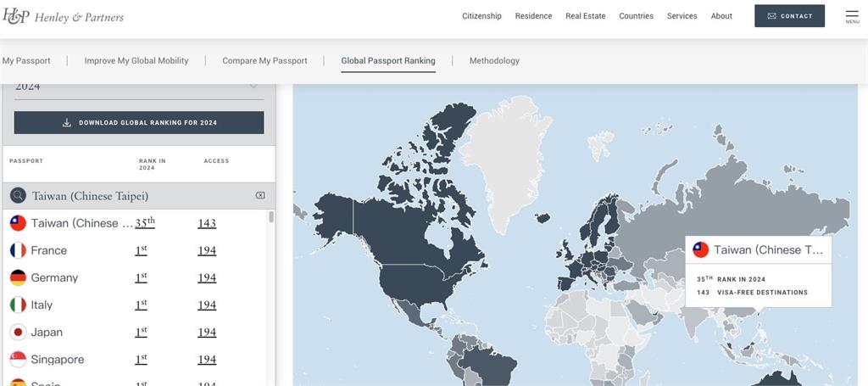Screen dimensions: 868x386
Task: Select the France row name
Action: 48,250
